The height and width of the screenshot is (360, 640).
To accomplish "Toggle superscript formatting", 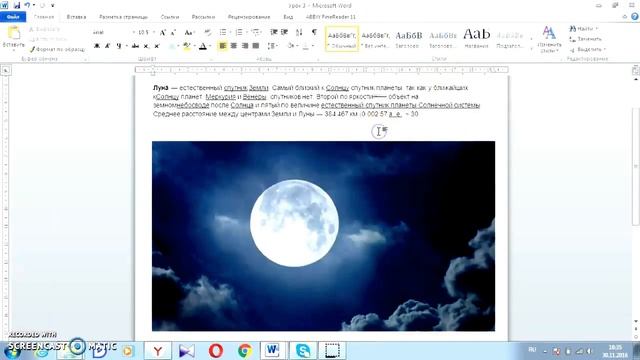I will pos(157,46).
